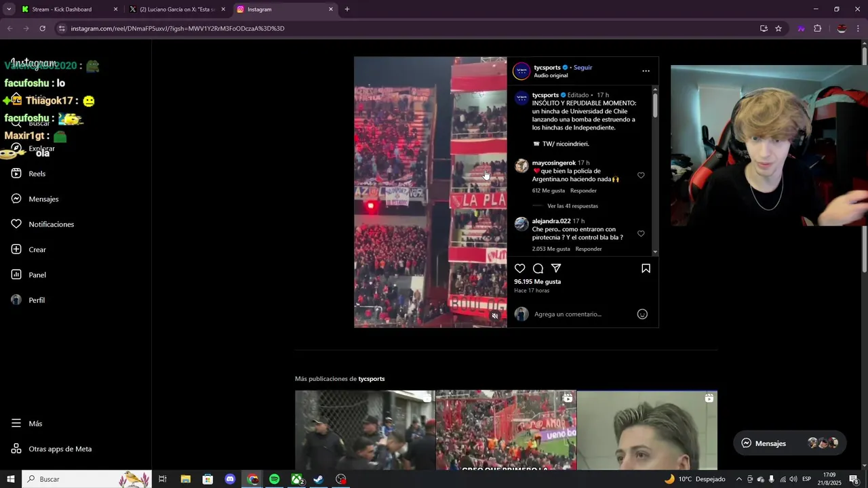Open Steam from taskbar
868x488 pixels.
[319, 479]
